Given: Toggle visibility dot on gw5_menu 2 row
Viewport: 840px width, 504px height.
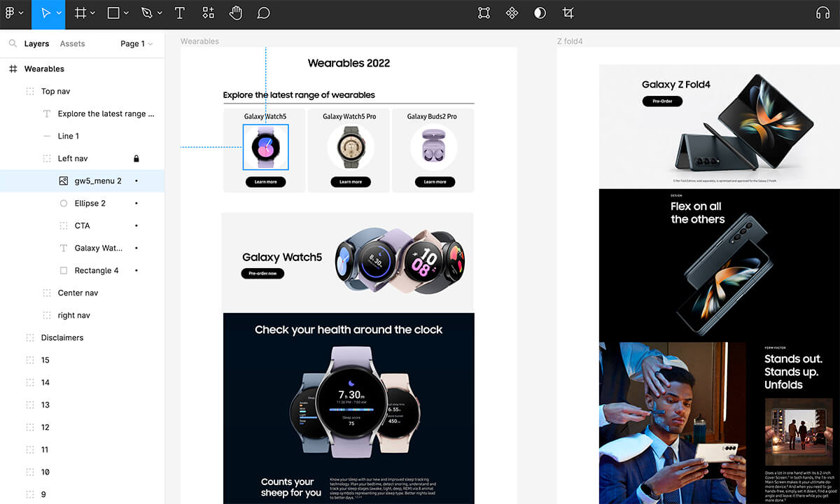Looking at the screenshot, I should 136,181.
